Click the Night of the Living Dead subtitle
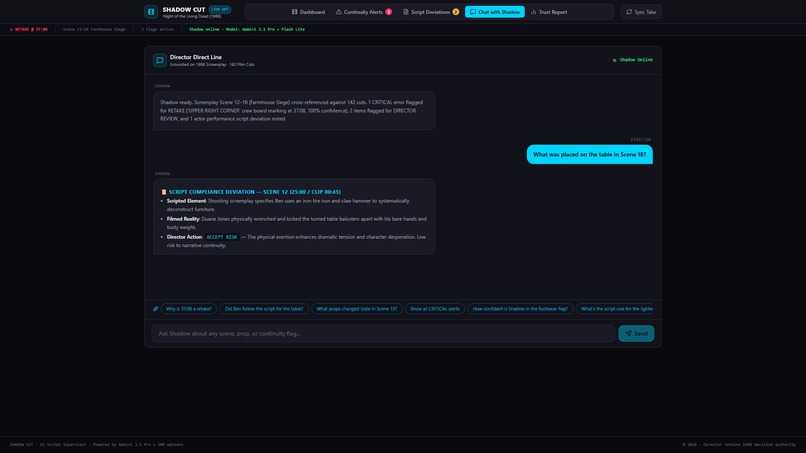806x453 pixels. [x=192, y=16]
